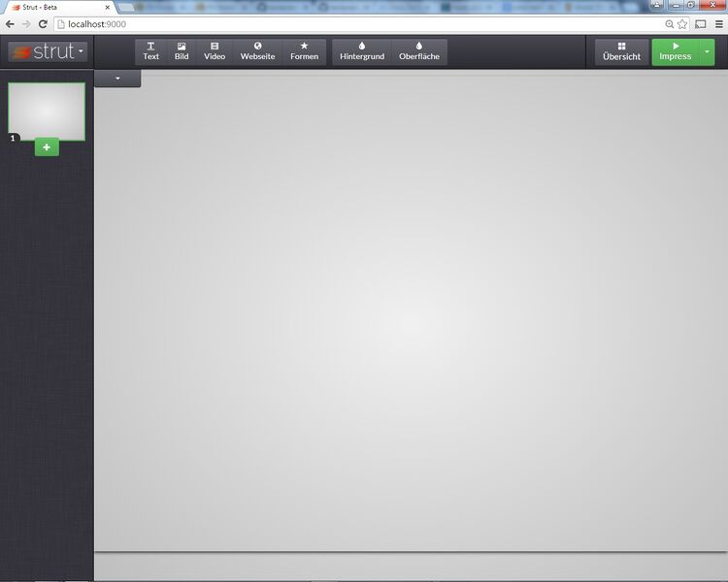Select the Text tool
Screen dimensions: 728x582
click(x=150, y=51)
